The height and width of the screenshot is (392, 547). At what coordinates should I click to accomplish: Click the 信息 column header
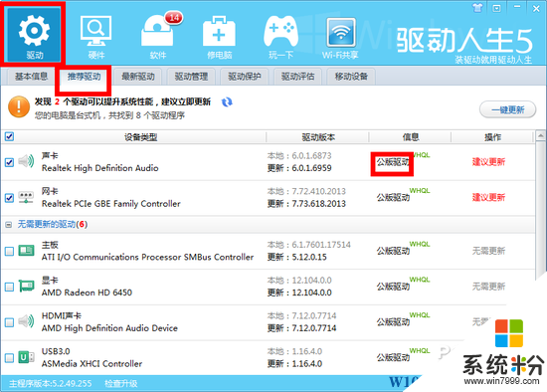click(x=411, y=137)
